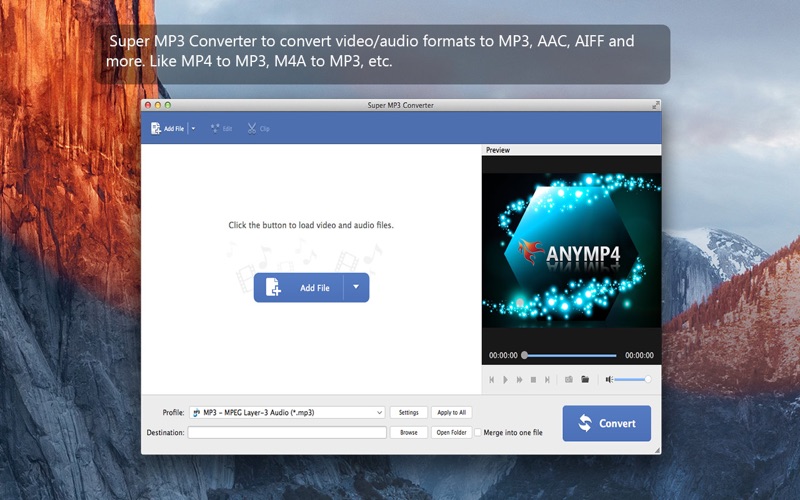
Task: Click the "Click the button to load" hint text
Action: coord(311,225)
